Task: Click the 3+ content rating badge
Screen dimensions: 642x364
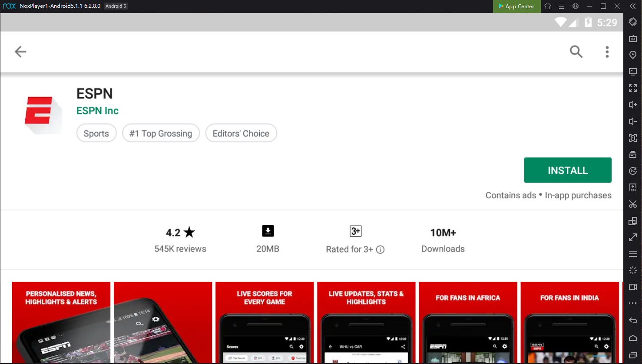Action: tap(356, 231)
